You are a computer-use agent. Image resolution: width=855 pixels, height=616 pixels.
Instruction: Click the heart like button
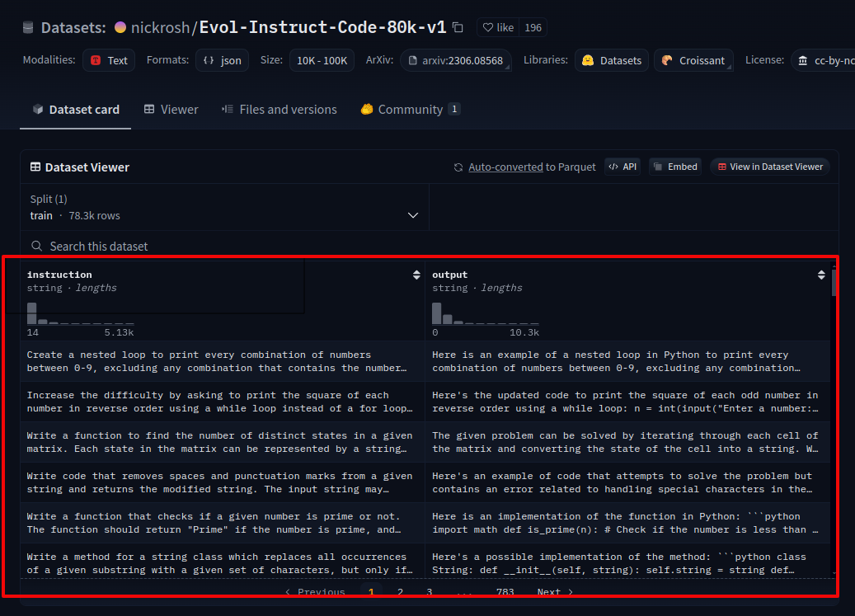[x=498, y=27]
